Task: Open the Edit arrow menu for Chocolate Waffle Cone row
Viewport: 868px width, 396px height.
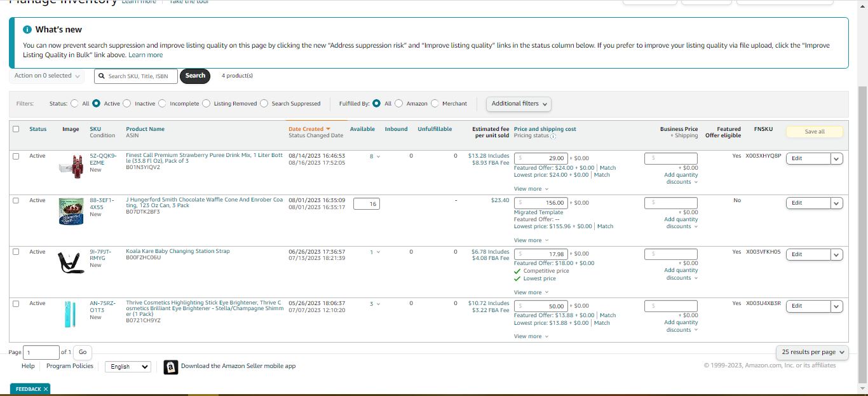Action: [836, 203]
